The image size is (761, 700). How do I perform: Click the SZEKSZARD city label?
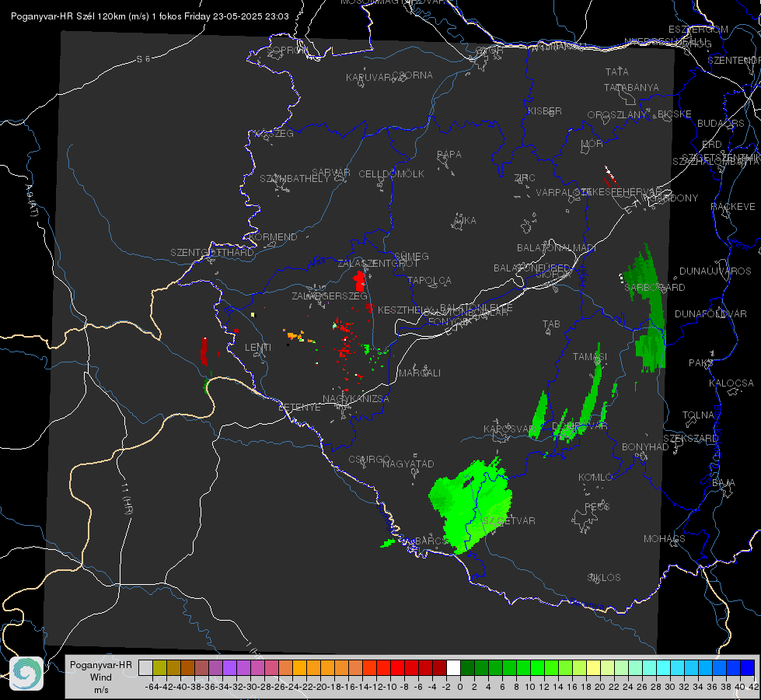[690, 439]
